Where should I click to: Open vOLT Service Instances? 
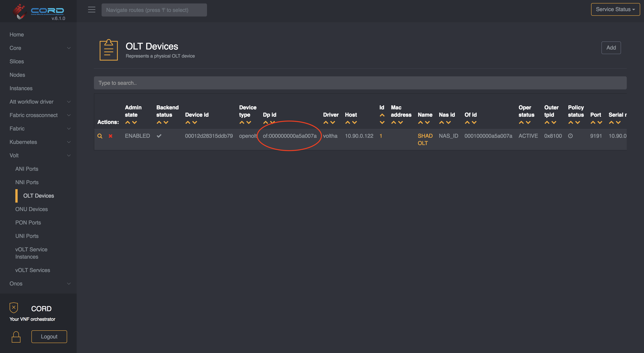click(31, 253)
